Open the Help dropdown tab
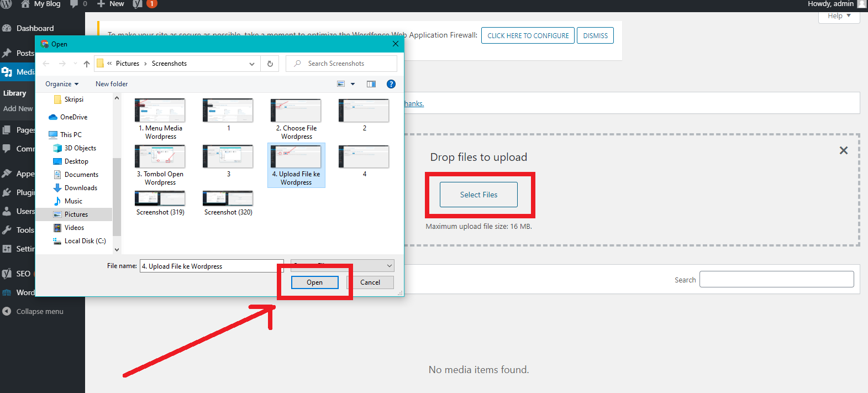The height and width of the screenshot is (393, 868). click(x=839, y=16)
